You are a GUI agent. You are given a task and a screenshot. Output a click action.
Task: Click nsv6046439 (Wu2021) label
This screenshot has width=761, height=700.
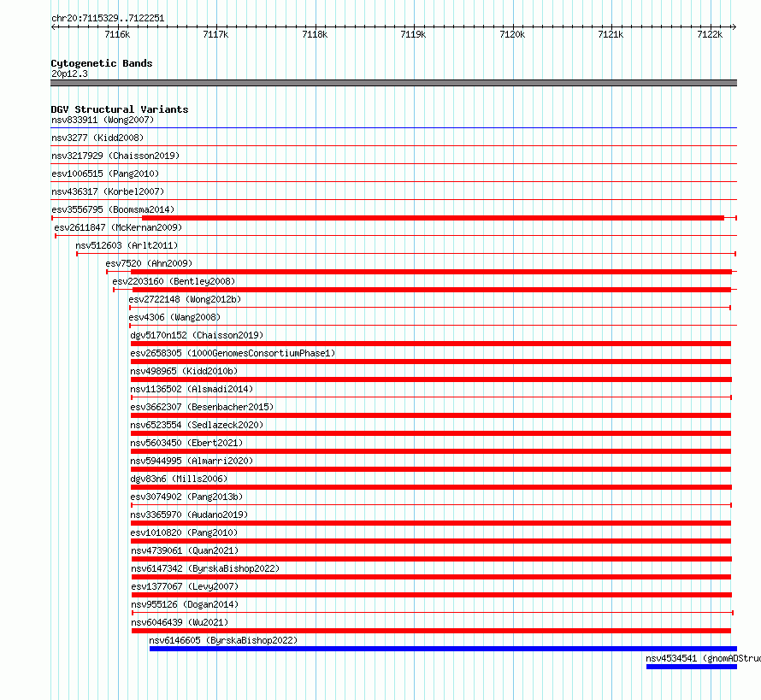coord(180,622)
